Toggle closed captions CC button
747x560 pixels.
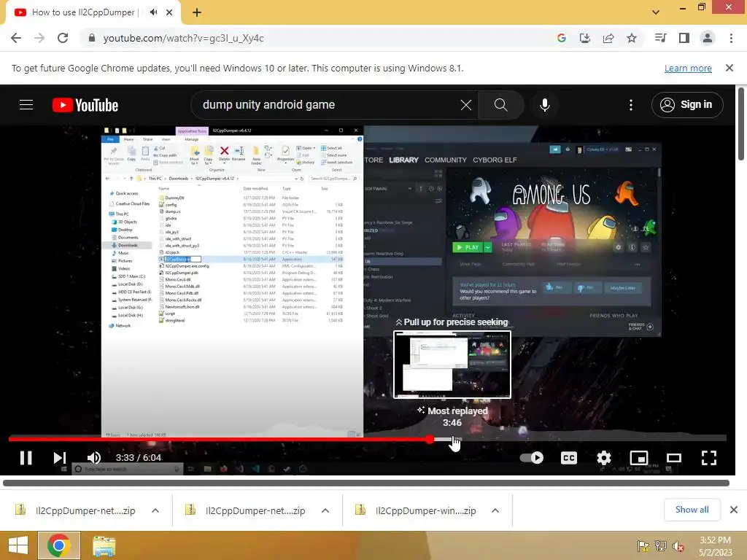(569, 458)
